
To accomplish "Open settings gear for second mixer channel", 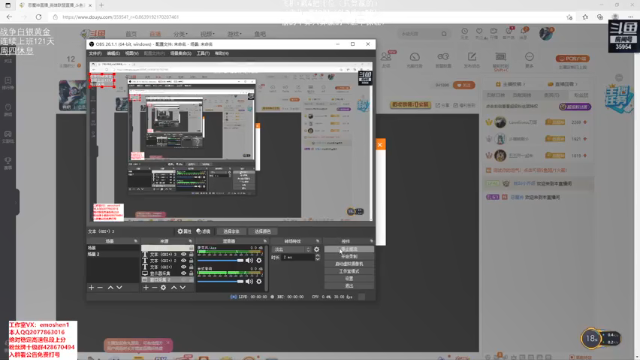I will click(259, 282).
